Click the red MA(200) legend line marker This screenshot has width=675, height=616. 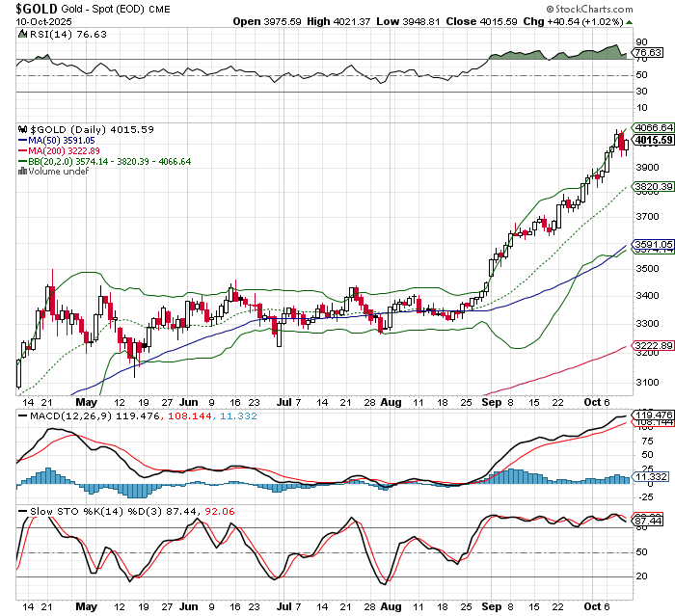pyautogui.click(x=21, y=150)
